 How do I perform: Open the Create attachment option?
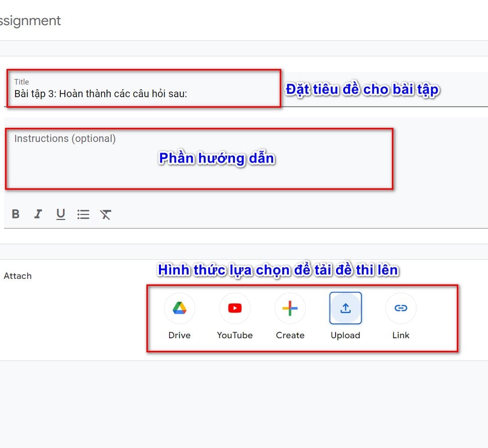[x=290, y=308]
